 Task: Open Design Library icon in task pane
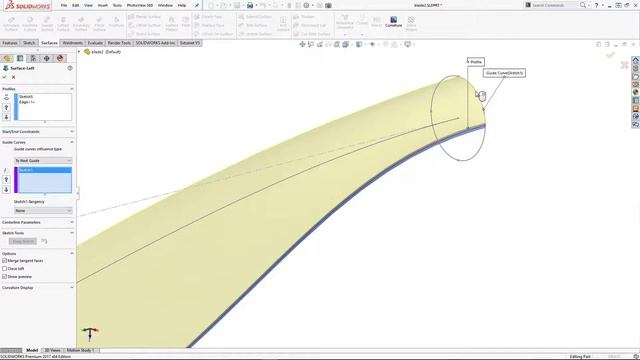point(636,68)
